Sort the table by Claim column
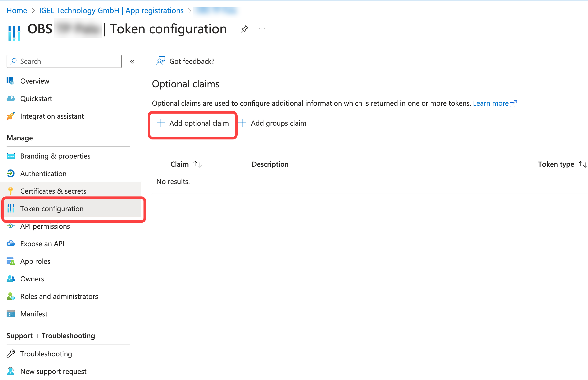The image size is (588, 380). (x=197, y=164)
